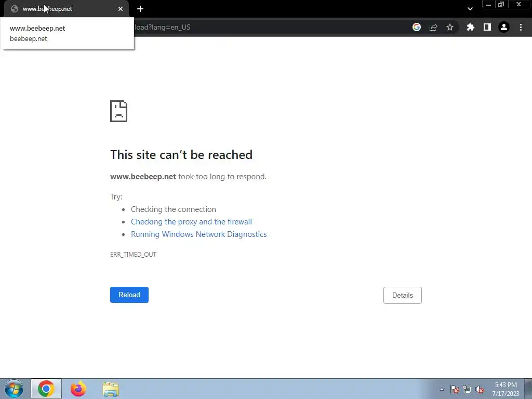The width and height of the screenshot is (532, 399).
Task: Open the Extensions puzzle icon
Action: pos(471,27)
